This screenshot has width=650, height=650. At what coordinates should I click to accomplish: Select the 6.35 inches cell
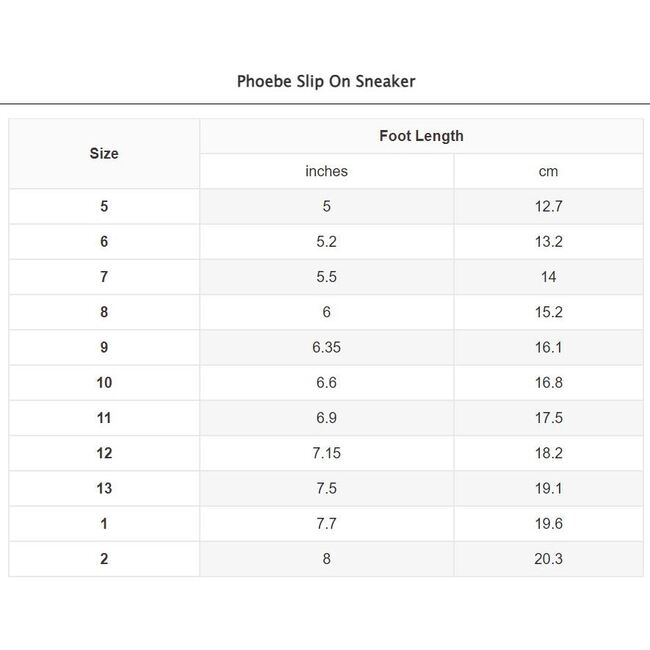(326, 348)
